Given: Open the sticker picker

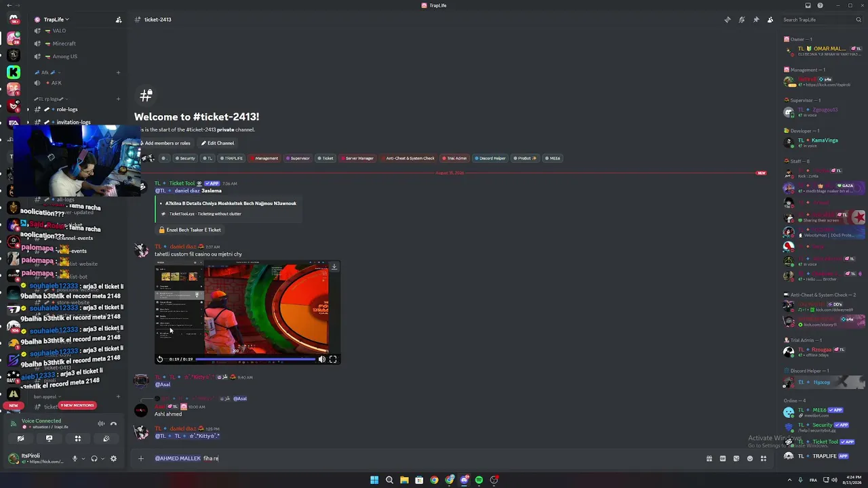Looking at the screenshot, I should pyautogui.click(x=736, y=459).
